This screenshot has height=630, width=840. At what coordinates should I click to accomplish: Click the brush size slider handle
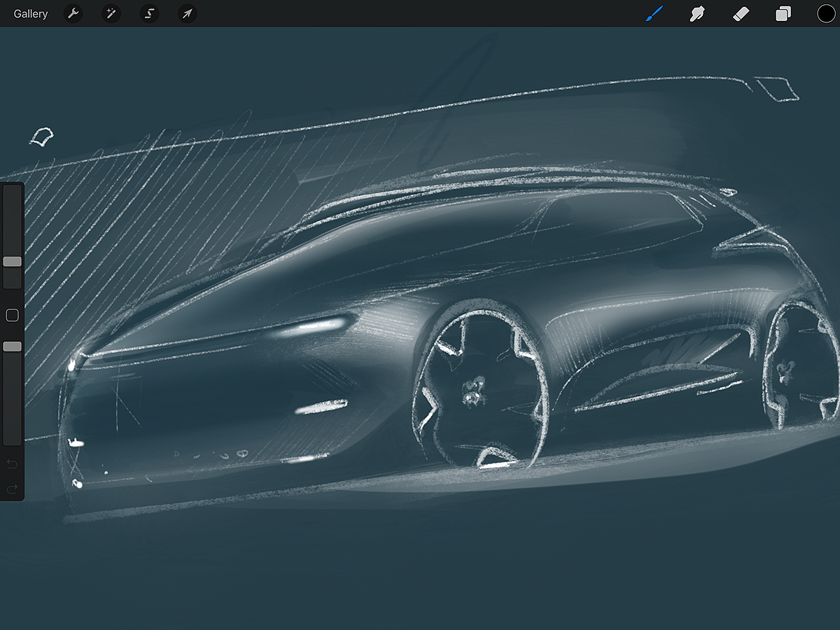[x=12, y=261]
